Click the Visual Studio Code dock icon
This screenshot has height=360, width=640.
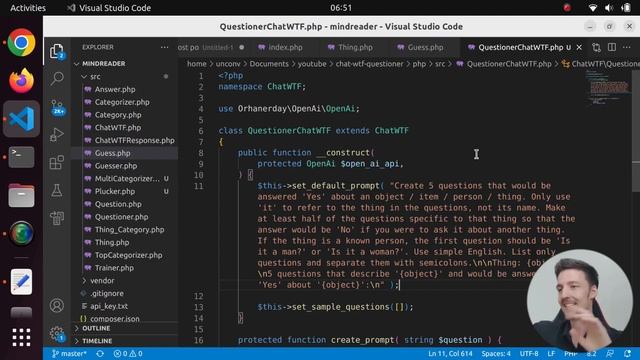tap(21, 119)
